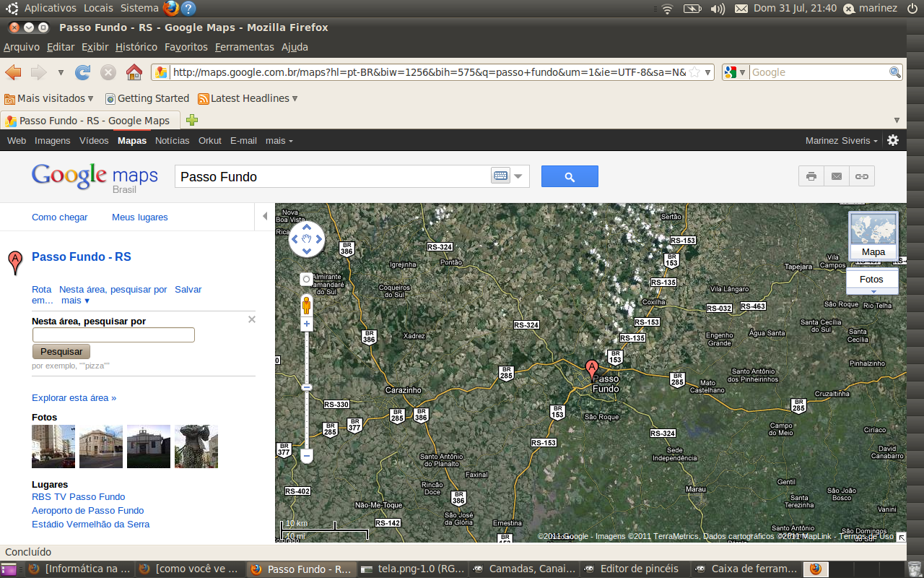The height and width of the screenshot is (578, 924).
Task: Click the blue map search button
Action: (x=570, y=176)
